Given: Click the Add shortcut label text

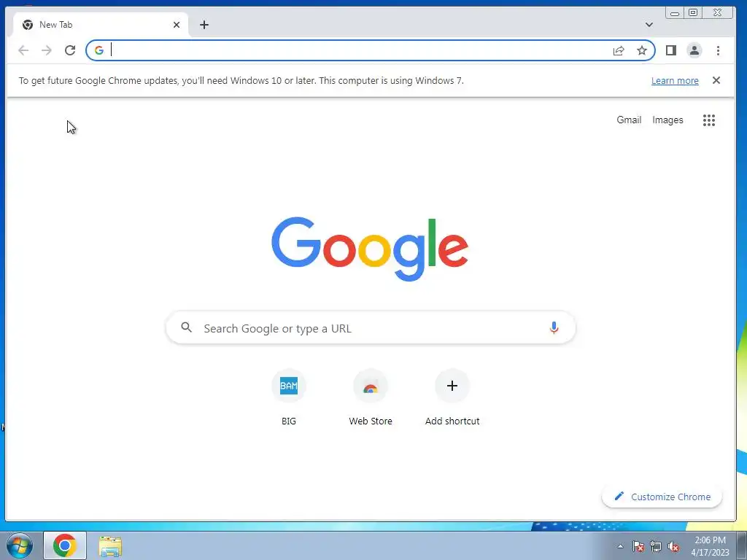Looking at the screenshot, I should 452,421.
